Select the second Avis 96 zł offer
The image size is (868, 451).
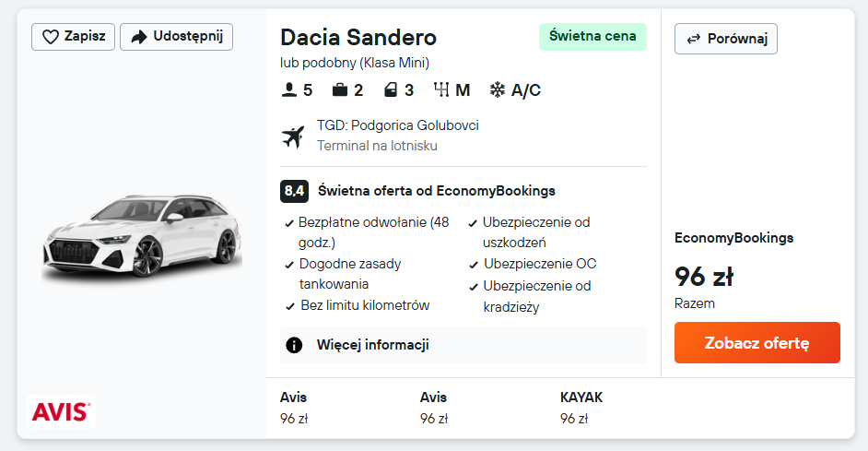coord(433,408)
